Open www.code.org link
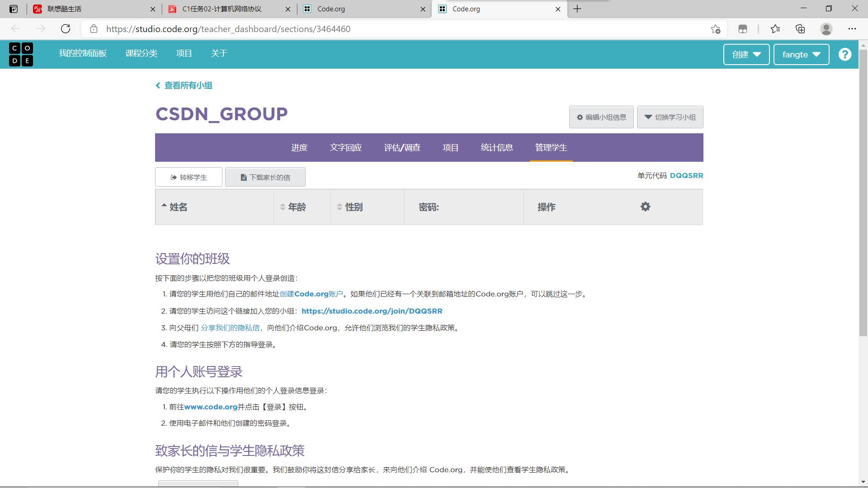The height and width of the screenshot is (488, 868). pos(211,407)
